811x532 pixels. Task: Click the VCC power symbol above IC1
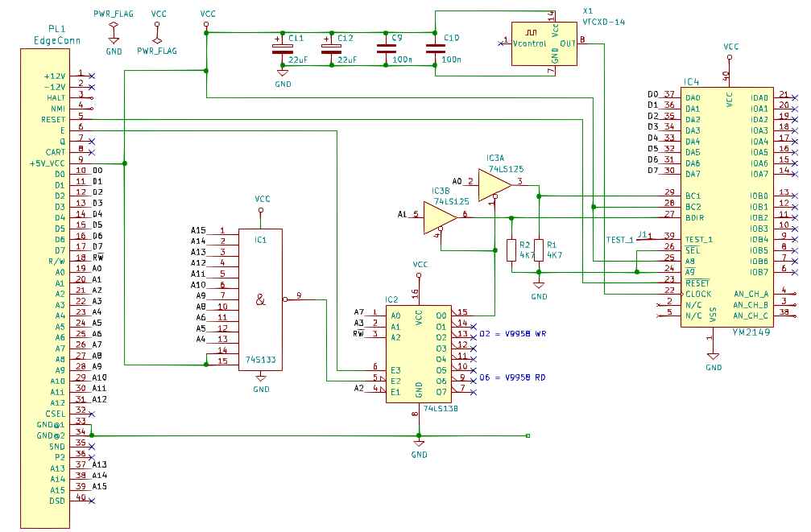point(261,210)
